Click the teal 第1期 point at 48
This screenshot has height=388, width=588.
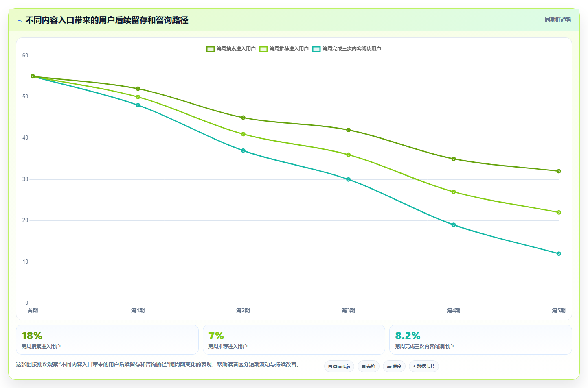click(138, 105)
